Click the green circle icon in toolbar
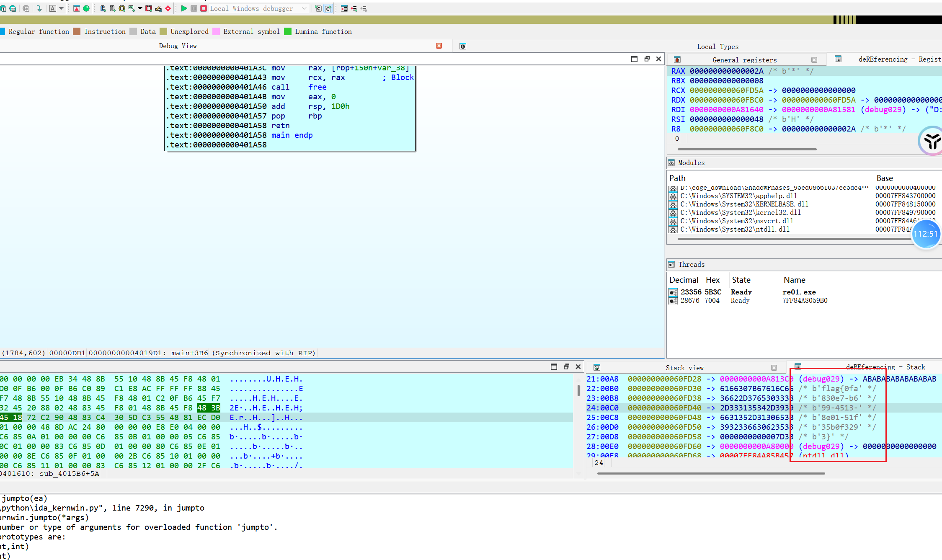Image resolution: width=942 pixels, height=560 pixels. [86, 8]
